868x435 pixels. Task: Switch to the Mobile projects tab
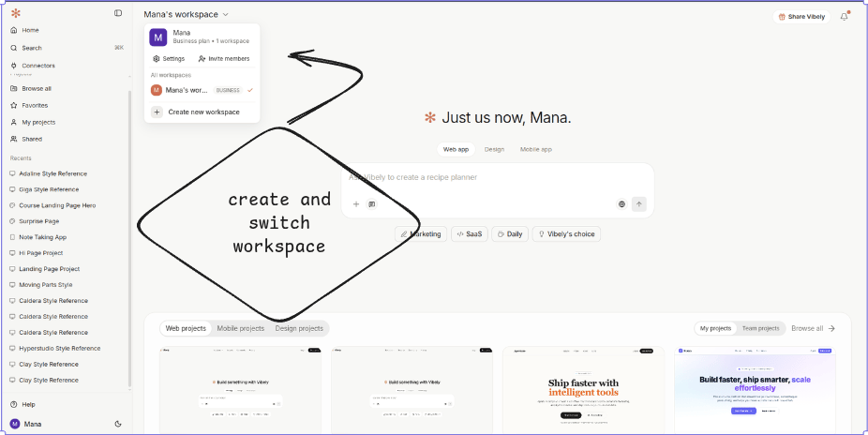[240, 328]
